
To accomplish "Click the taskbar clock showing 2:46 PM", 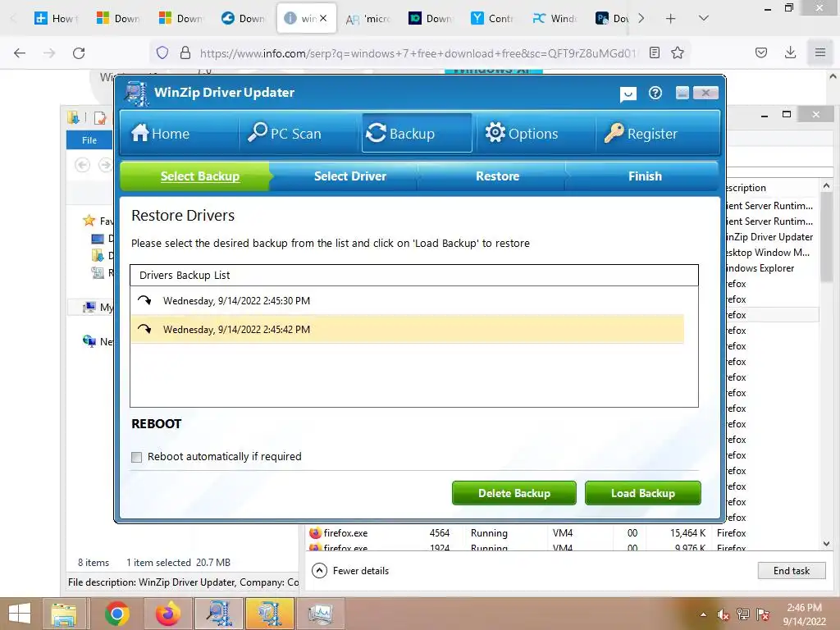I will tap(804, 614).
